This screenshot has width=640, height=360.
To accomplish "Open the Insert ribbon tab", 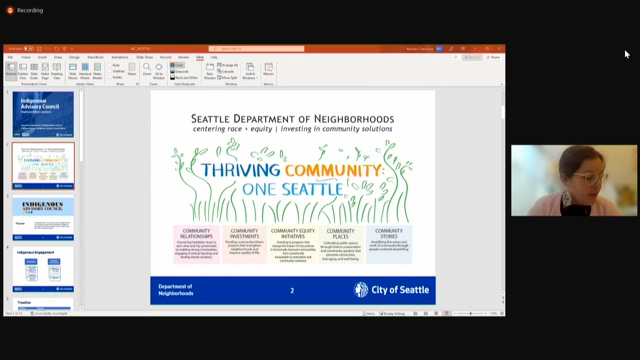I will tap(42, 58).
